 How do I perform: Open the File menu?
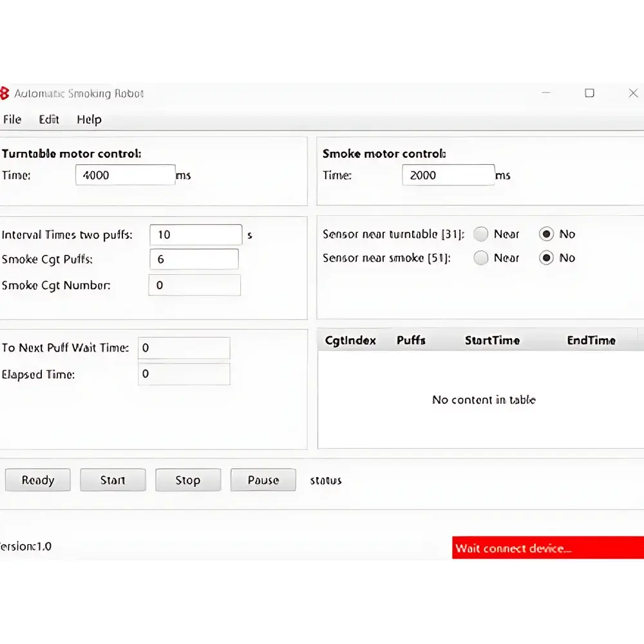[x=12, y=119]
